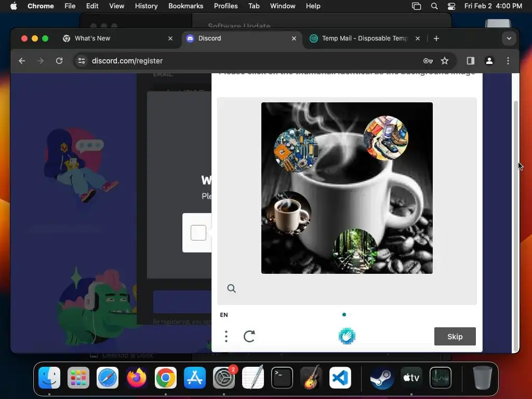Open the View menu
532x399 pixels.
click(x=116, y=6)
